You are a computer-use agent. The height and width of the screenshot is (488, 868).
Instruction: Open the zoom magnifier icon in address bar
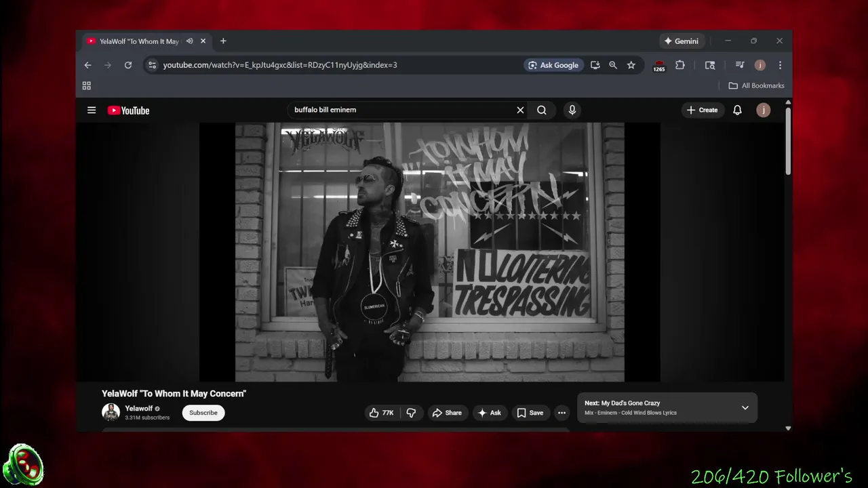(x=613, y=65)
